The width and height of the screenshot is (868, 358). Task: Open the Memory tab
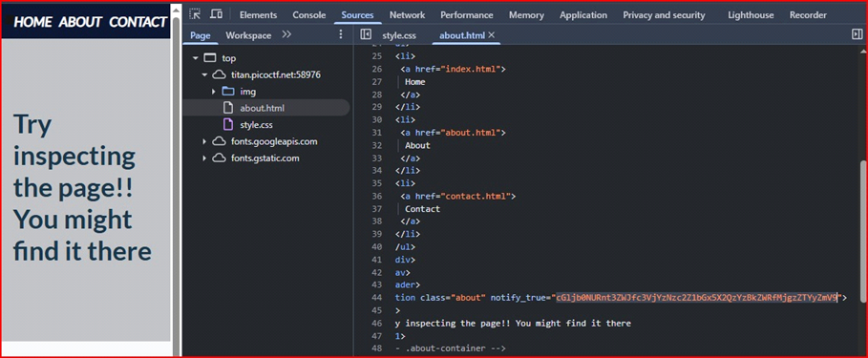[x=526, y=15]
